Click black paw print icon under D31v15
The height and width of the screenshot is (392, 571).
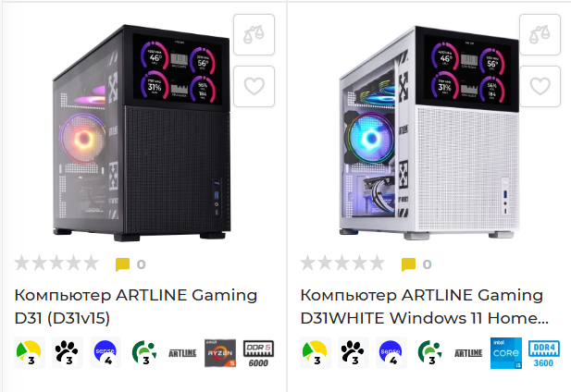click(68, 352)
